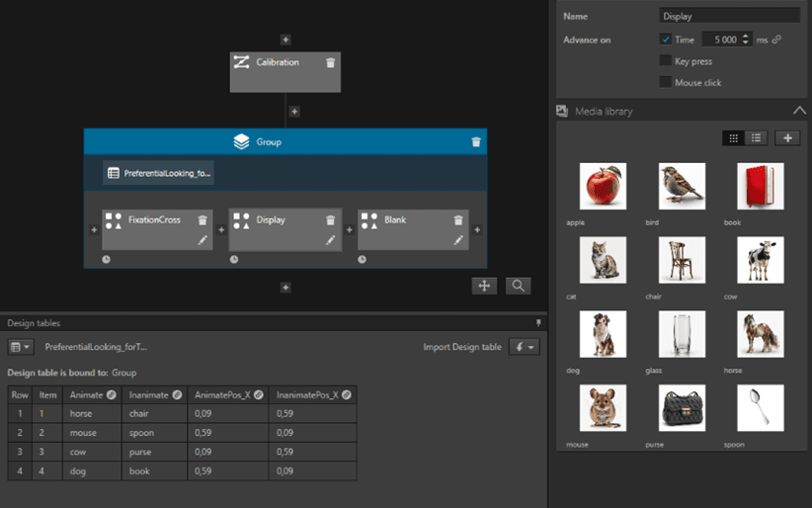Click the pan/move timeline tool
The image size is (812, 508).
pyautogui.click(x=484, y=286)
